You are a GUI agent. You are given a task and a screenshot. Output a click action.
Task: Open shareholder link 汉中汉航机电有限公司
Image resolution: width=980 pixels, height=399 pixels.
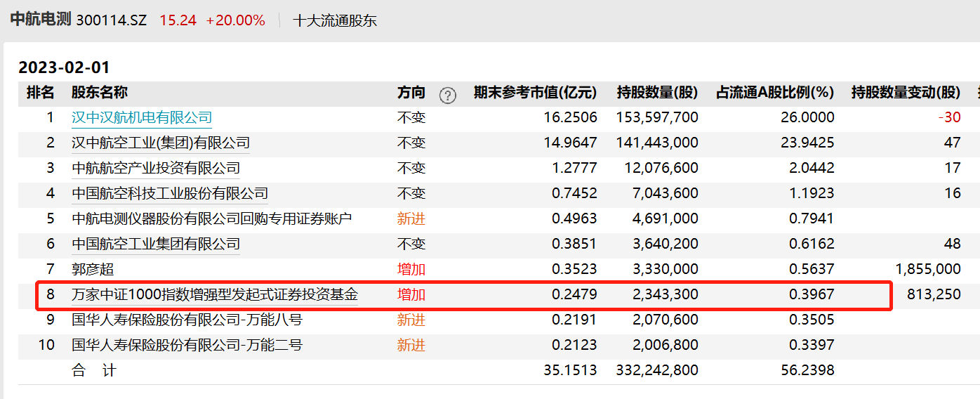tap(142, 117)
